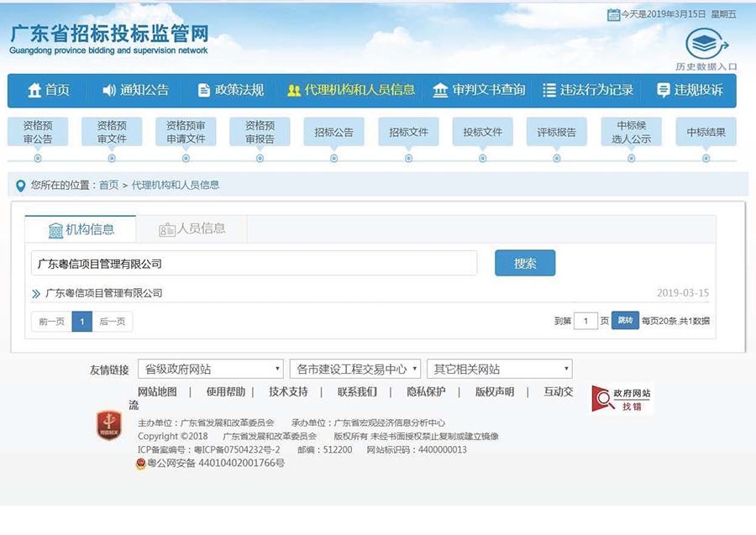
Task: Click the 历史数据入口 stack icon
Action: coord(706,45)
